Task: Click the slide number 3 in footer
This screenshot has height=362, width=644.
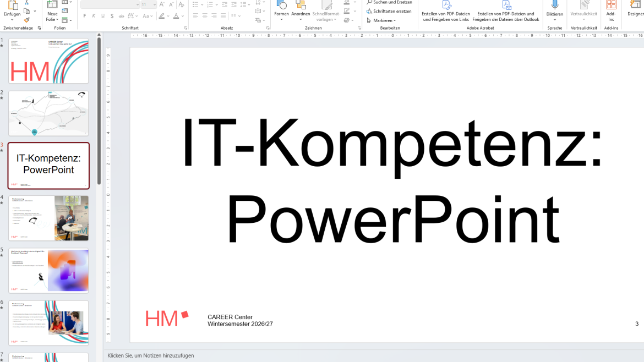Action: tap(637, 324)
